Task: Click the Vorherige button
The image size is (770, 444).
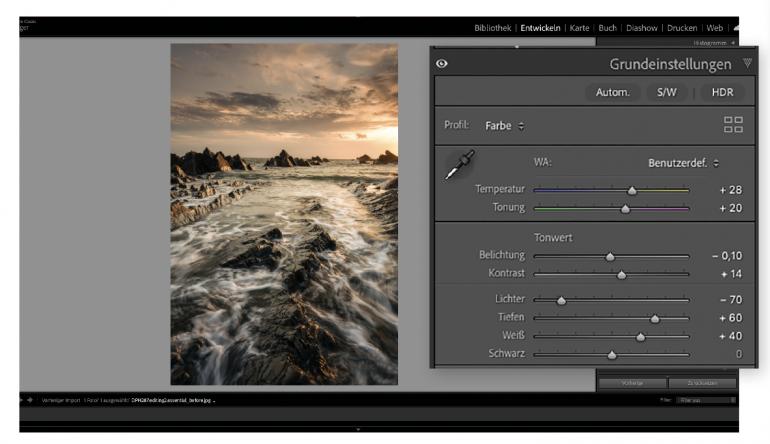Action: 632,383
